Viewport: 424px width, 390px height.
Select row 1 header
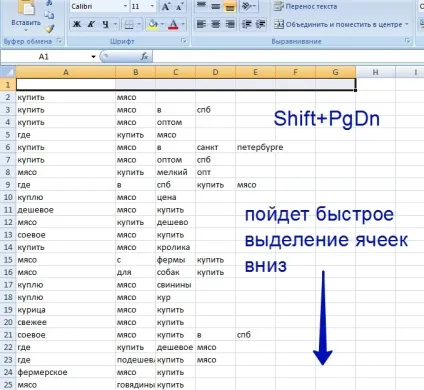pos(8,85)
